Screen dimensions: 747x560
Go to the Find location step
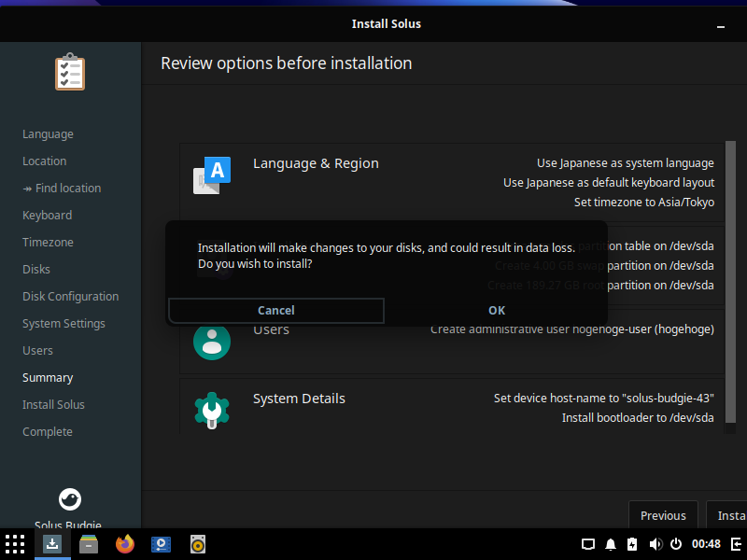(62, 189)
